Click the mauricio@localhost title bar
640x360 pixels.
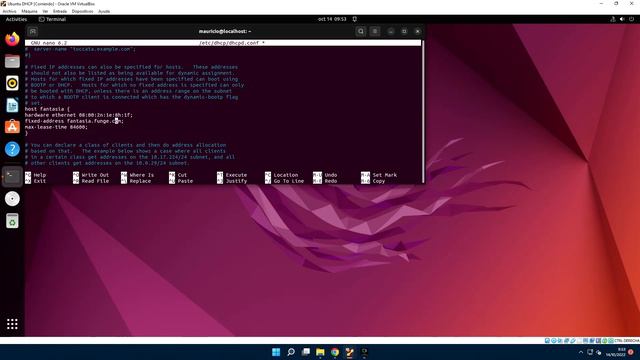click(225, 31)
